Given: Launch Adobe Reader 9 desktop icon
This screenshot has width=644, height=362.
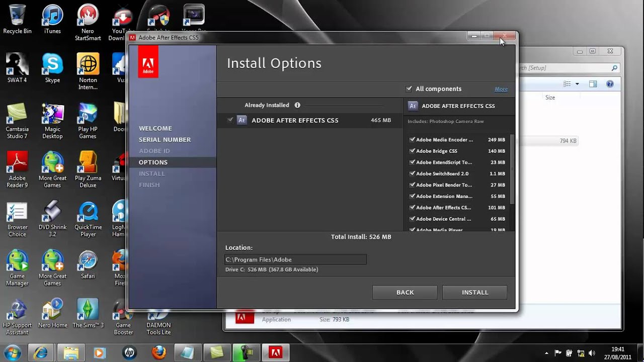Looking at the screenshot, I should (17, 169).
